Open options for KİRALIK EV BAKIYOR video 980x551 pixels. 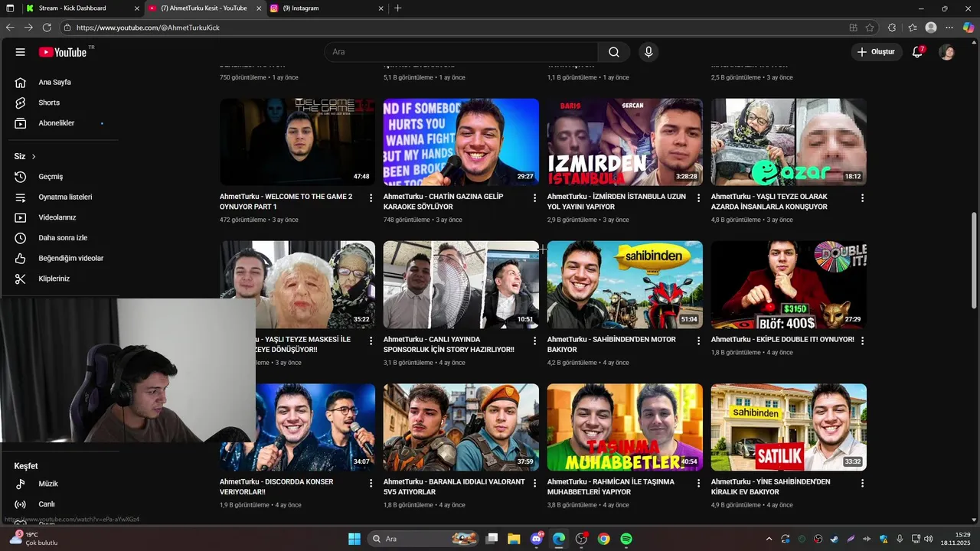coord(862,484)
